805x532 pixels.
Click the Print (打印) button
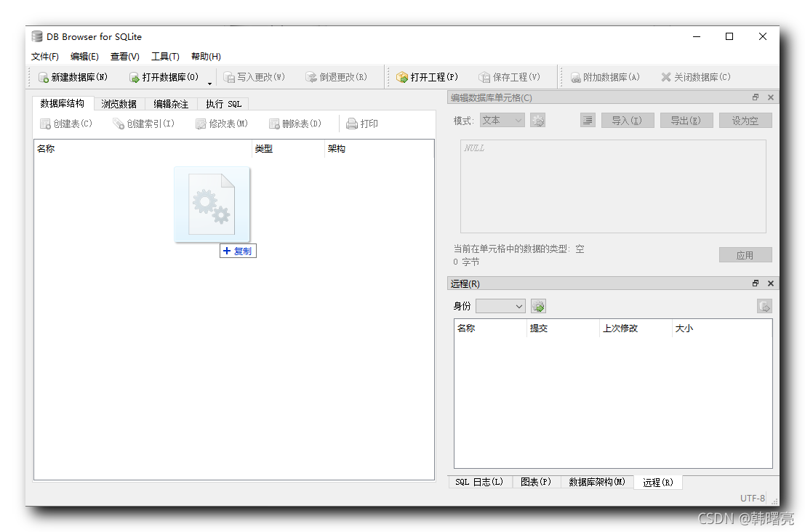point(362,124)
